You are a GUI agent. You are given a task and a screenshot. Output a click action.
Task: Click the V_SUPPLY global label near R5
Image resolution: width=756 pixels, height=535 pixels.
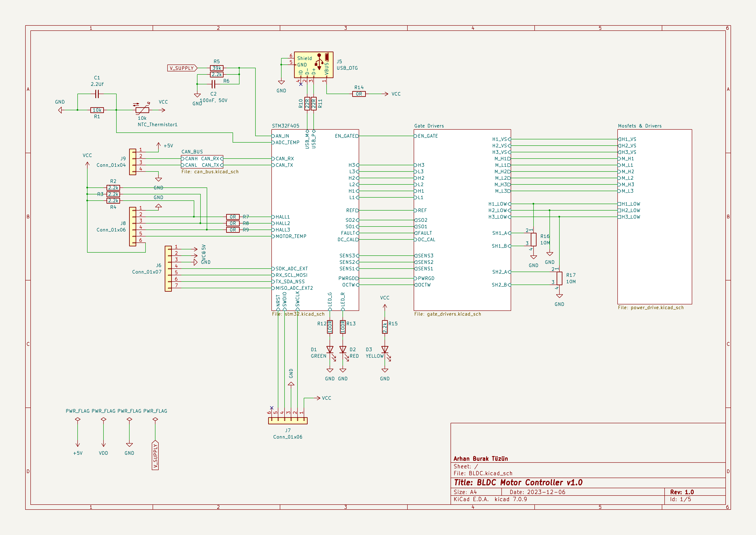(182, 68)
